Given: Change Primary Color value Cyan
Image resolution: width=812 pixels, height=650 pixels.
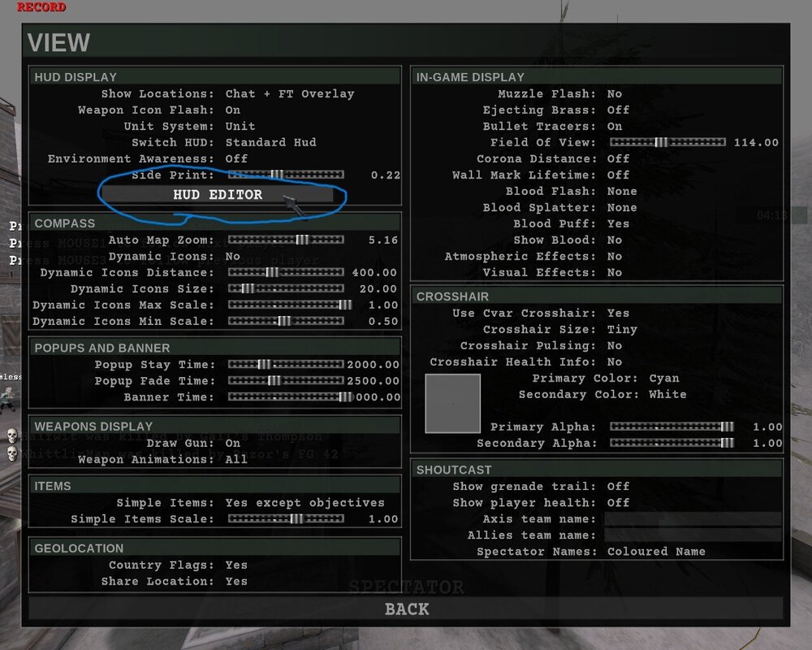Looking at the screenshot, I should click(x=664, y=378).
